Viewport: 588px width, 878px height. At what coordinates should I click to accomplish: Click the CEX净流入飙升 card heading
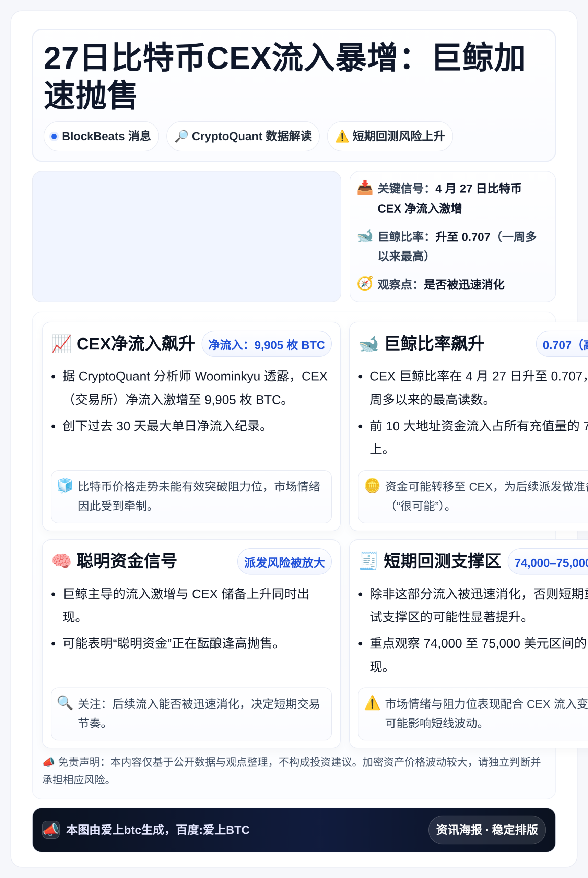click(136, 344)
